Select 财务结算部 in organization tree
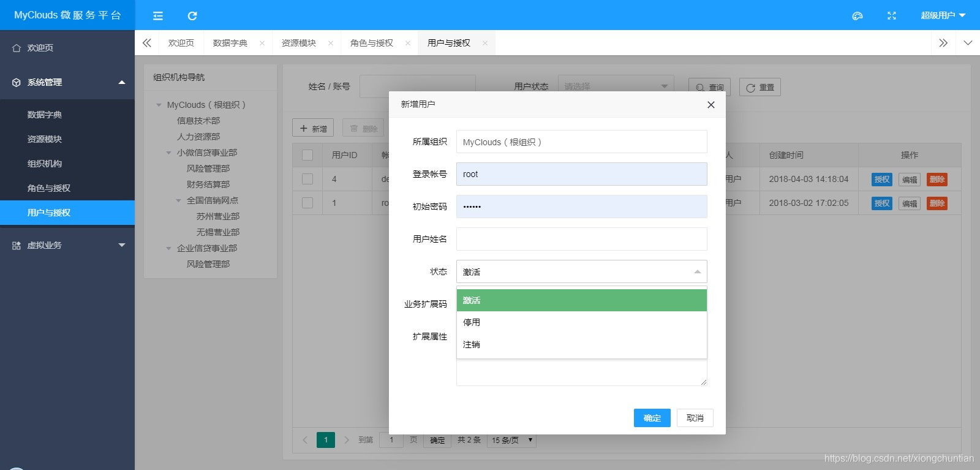 208,184
